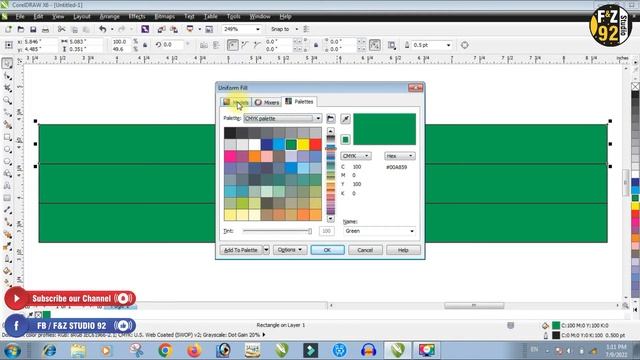The width and height of the screenshot is (640, 360).
Task: Click the OK button
Action: 327,250
